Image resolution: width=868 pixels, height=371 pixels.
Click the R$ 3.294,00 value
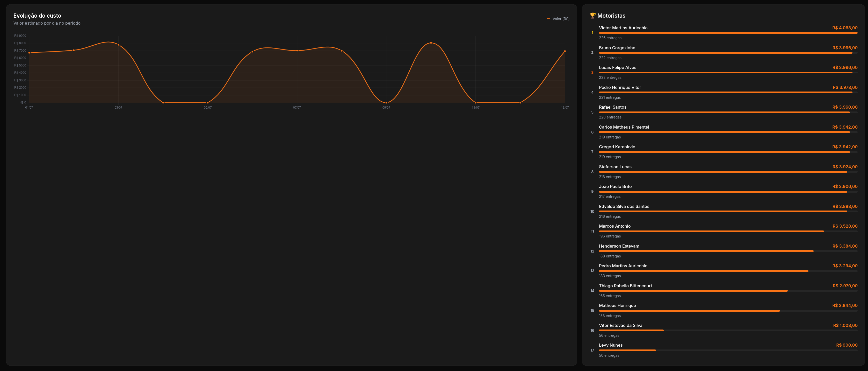(845, 266)
